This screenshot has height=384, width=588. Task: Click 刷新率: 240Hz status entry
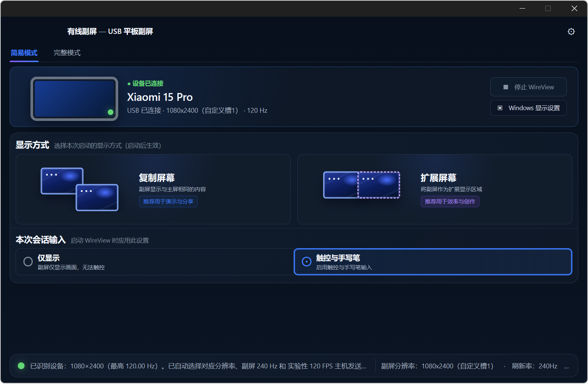(534, 366)
